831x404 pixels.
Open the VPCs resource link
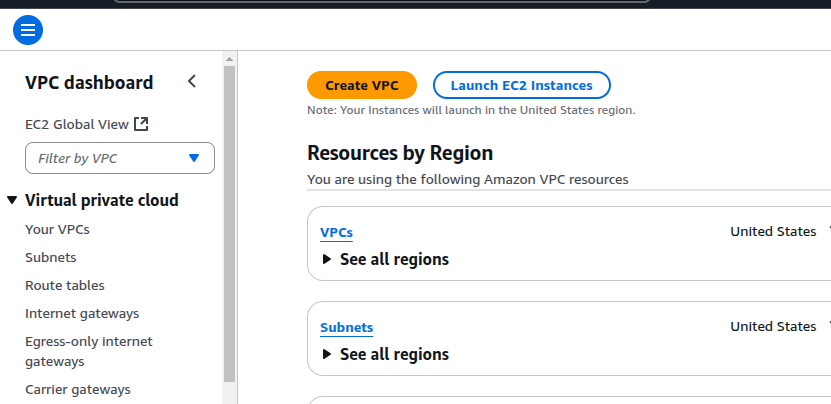[x=336, y=233]
